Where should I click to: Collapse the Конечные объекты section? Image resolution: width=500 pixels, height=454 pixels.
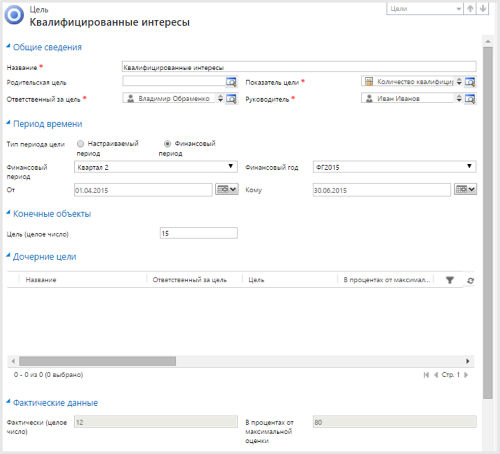pos(8,213)
